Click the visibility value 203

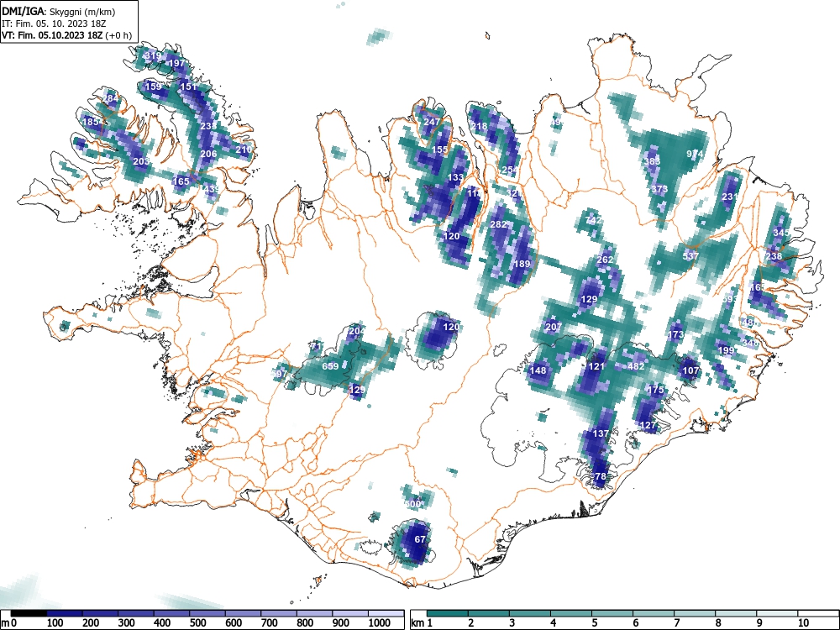[141, 162]
